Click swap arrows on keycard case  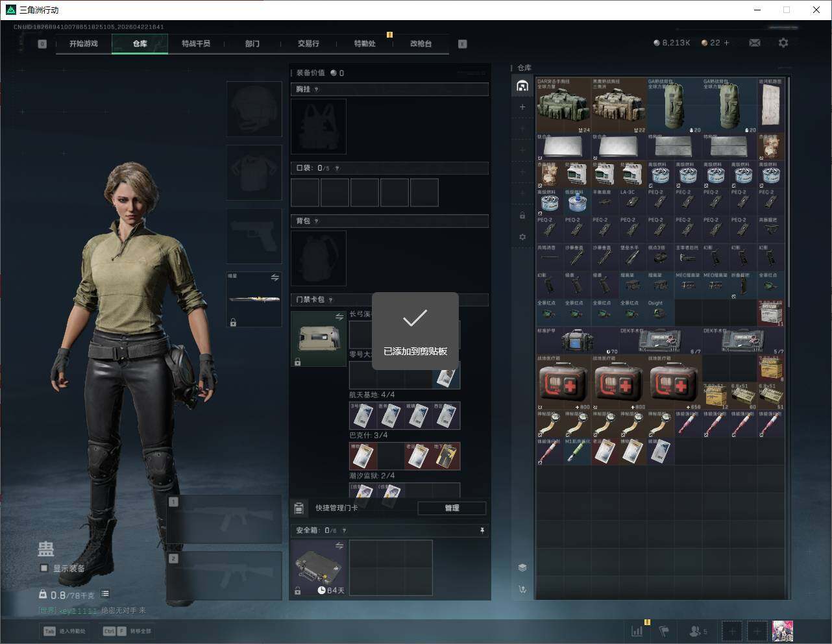tap(339, 317)
